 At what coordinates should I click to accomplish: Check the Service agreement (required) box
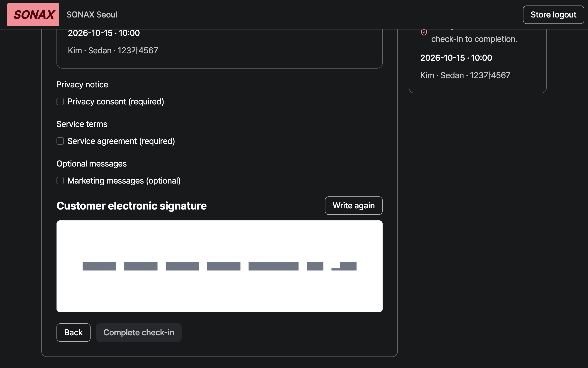pos(60,141)
